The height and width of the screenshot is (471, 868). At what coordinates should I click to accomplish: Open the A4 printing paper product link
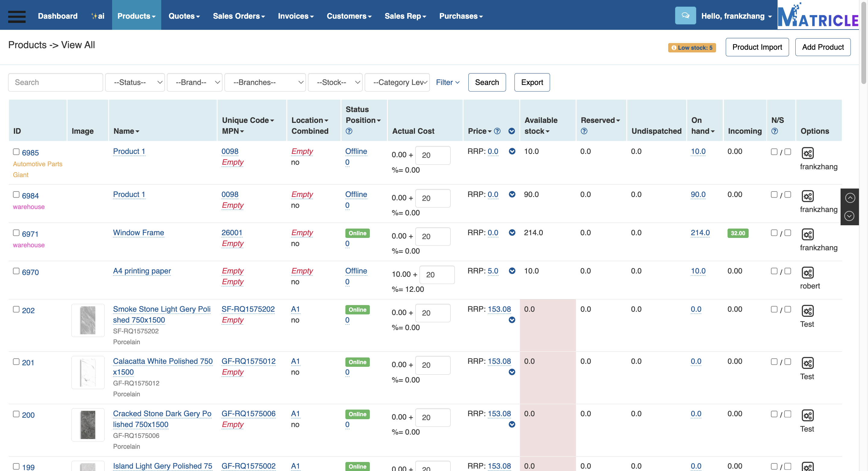click(142, 271)
